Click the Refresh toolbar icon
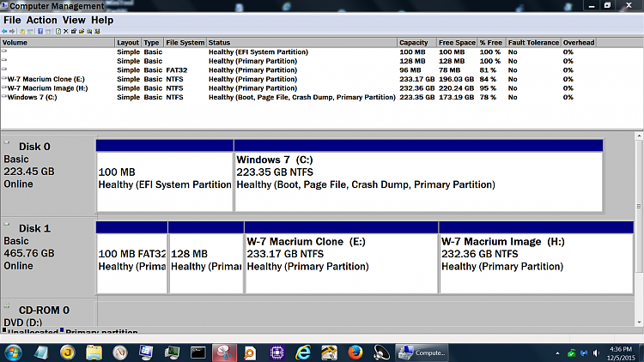The image size is (644, 362). pyautogui.click(x=58, y=31)
